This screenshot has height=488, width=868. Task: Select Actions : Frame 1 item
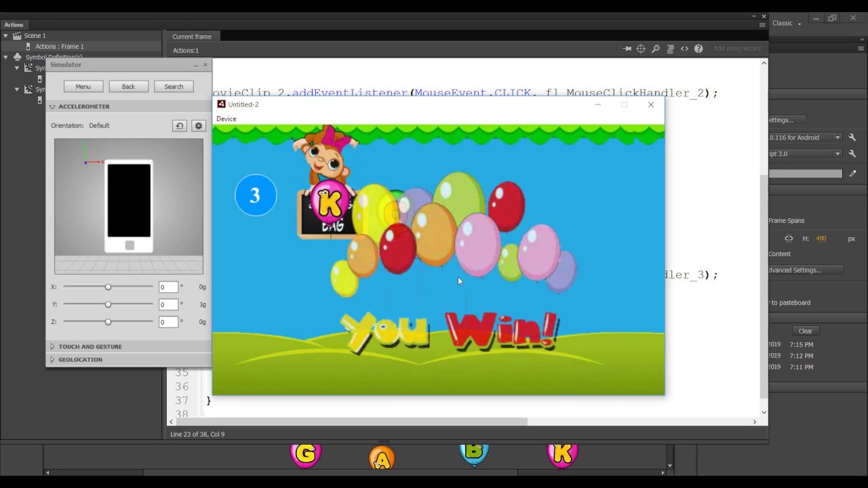[x=60, y=47]
